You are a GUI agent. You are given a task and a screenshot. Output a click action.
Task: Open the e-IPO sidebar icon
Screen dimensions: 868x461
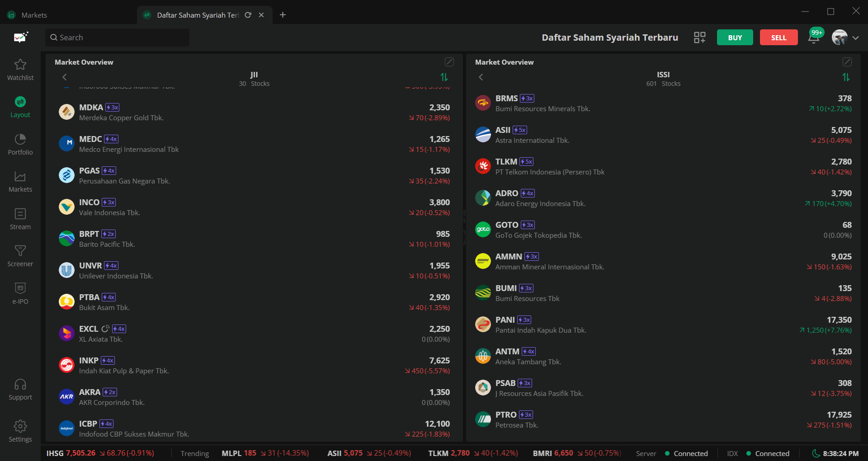pos(20,288)
